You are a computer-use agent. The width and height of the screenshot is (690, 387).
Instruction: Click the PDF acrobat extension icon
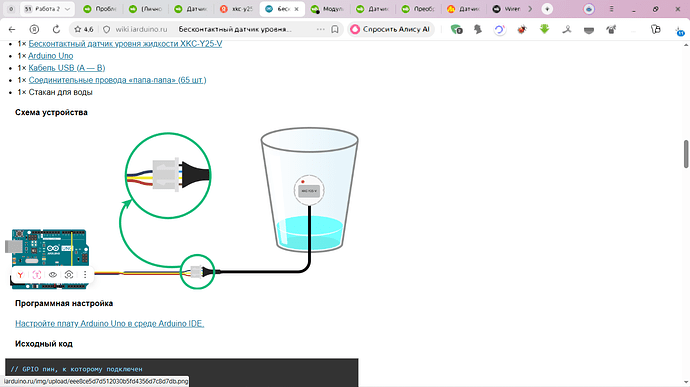pos(567,29)
